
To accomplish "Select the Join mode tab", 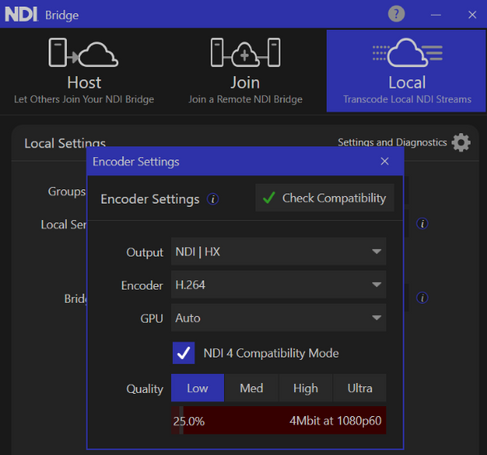I will 245,71.
